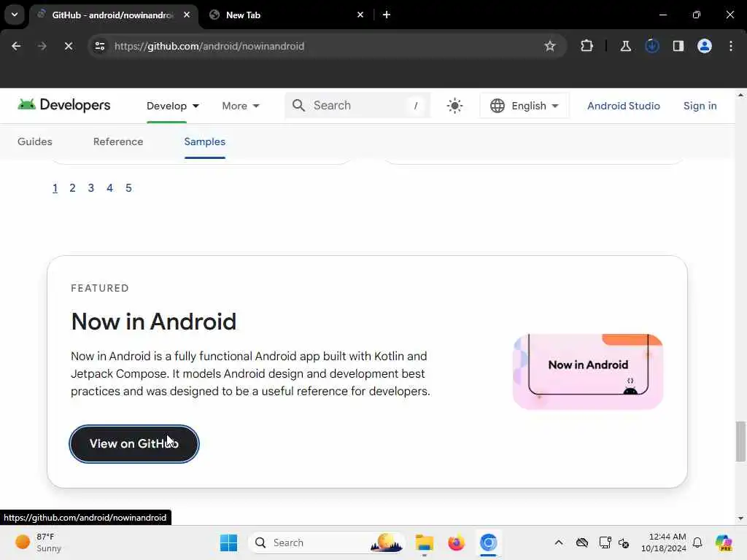This screenshot has width=747, height=560.
Task: Open the Copilot preview icon
Action: [723, 542]
